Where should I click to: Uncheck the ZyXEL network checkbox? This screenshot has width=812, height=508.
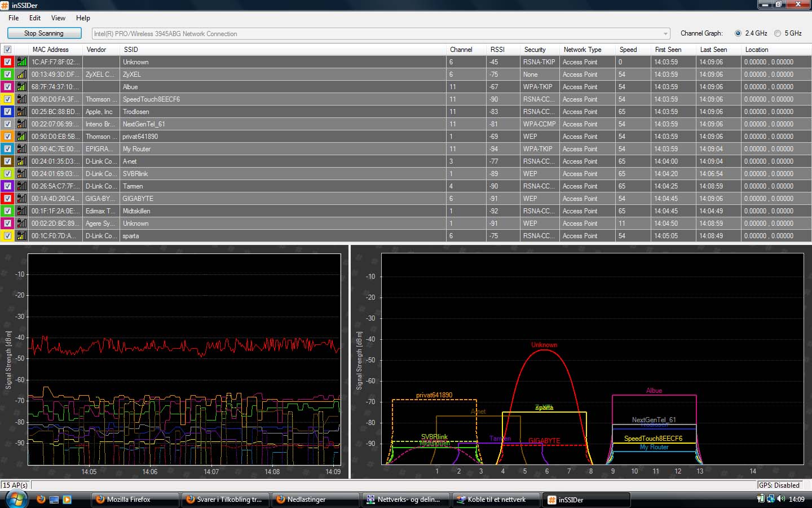[x=7, y=75]
